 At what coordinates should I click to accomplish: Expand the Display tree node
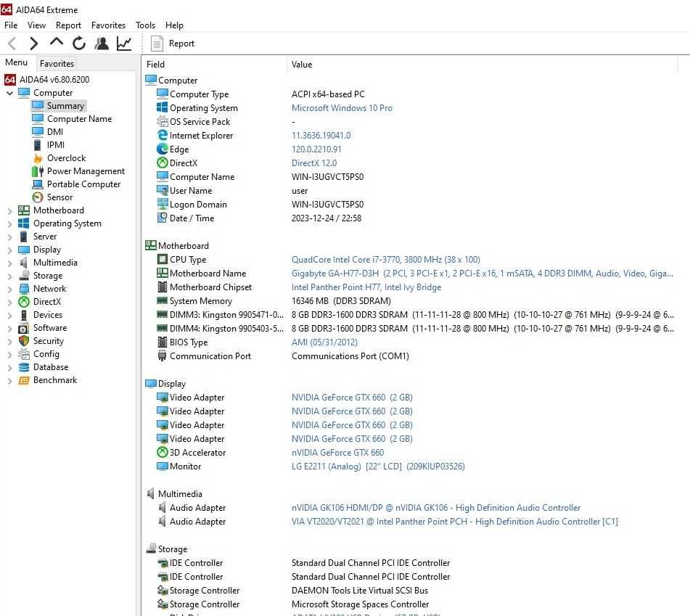tap(9, 250)
